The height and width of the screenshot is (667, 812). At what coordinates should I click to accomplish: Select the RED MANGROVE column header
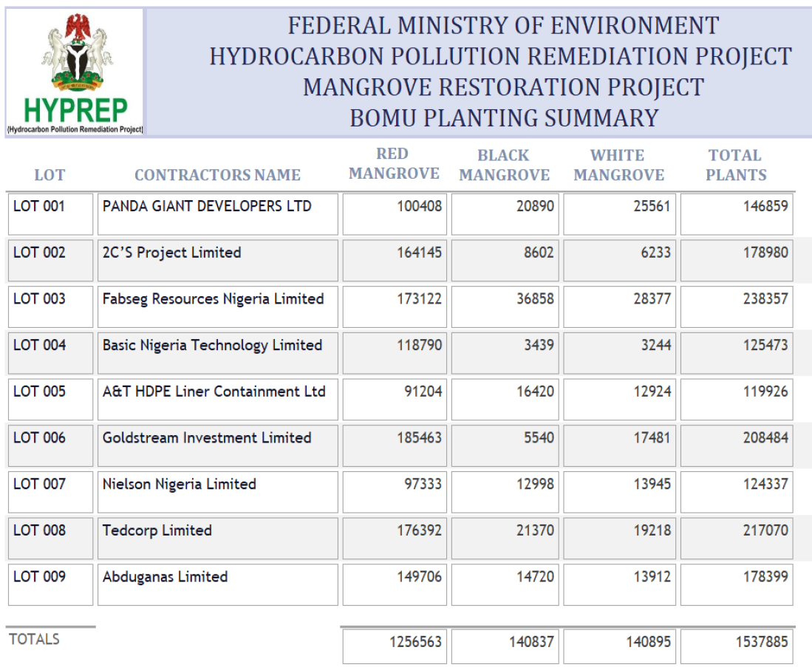pyautogui.click(x=393, y=164)
